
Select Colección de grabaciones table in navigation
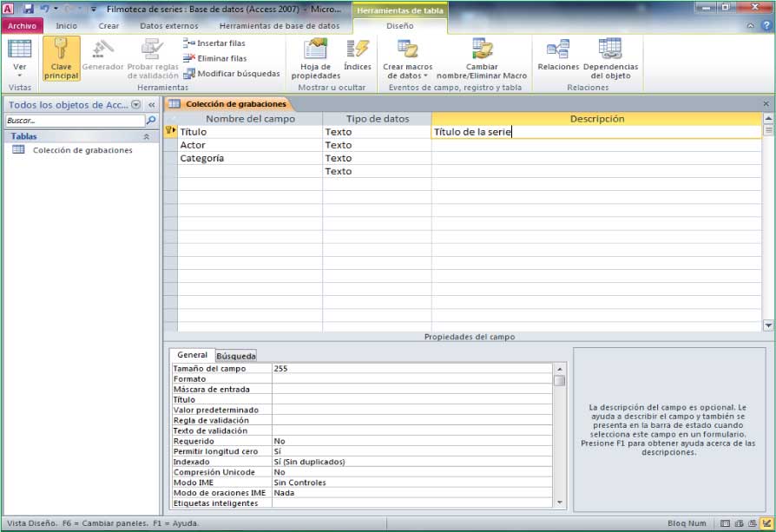pyautogui.click(x=82, y=150)
